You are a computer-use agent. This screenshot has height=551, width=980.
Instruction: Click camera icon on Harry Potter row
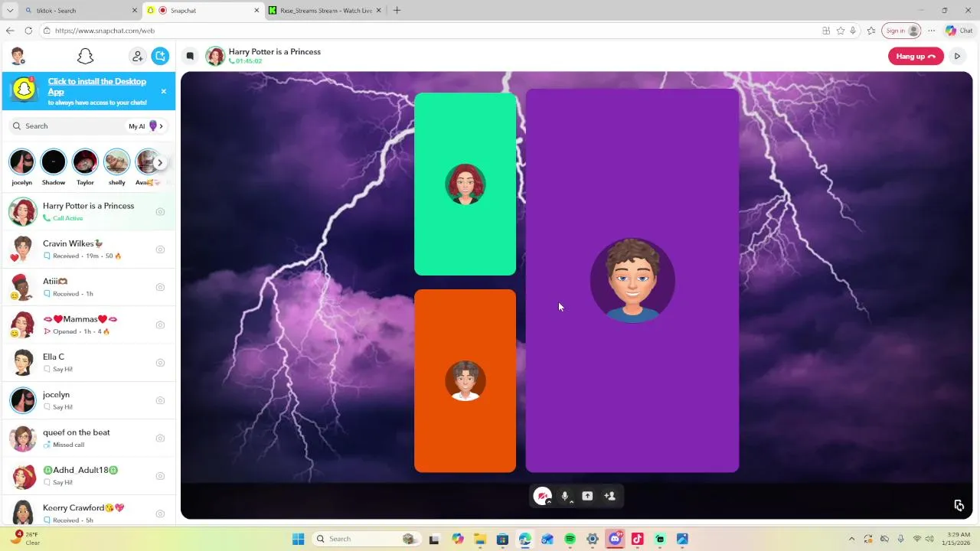point(160,212)
